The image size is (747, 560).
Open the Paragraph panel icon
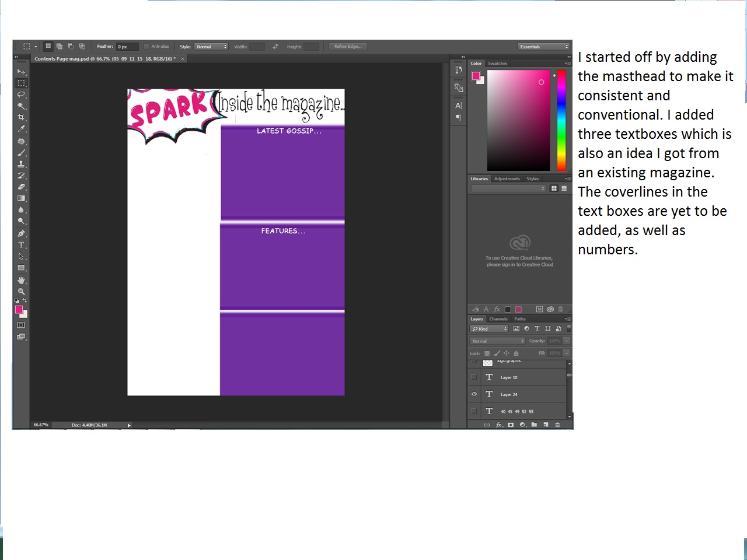[459, 118]
